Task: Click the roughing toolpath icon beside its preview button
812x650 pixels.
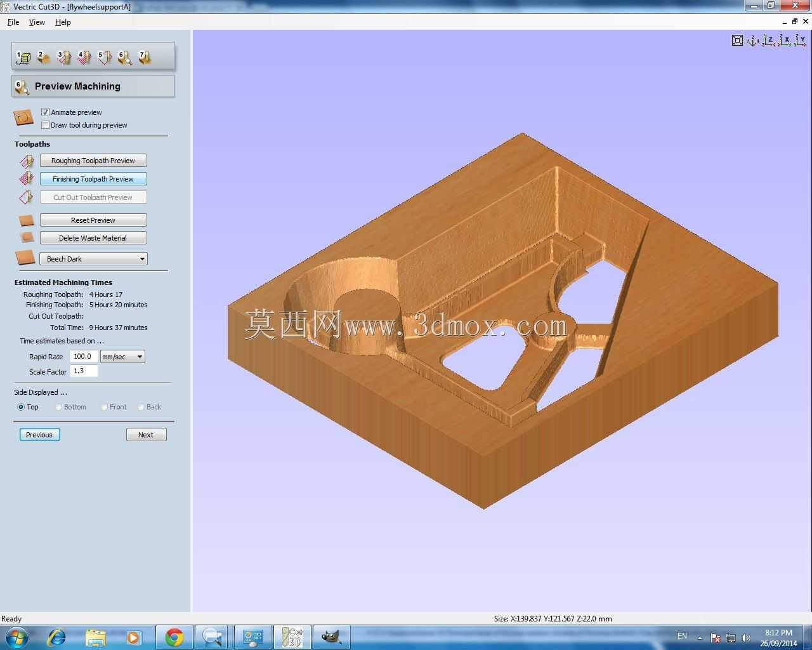Action: click(x=27, y=161)
